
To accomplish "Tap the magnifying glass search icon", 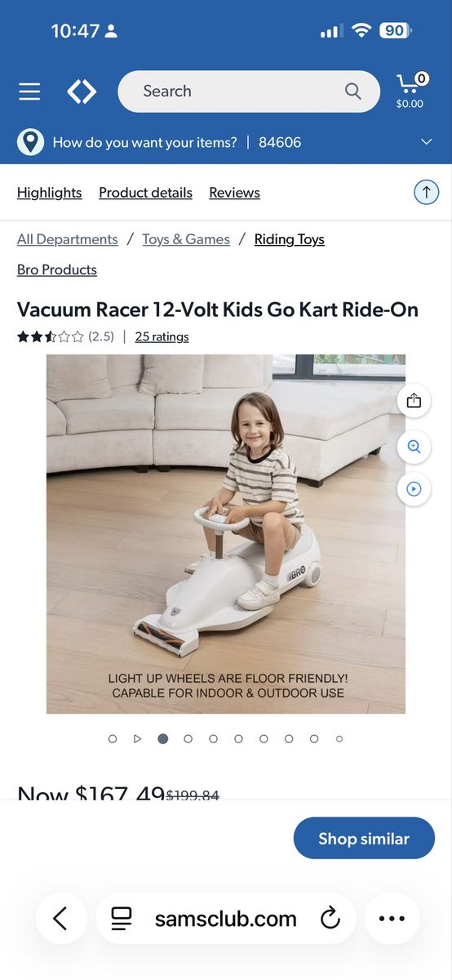I will coord(352,91).
